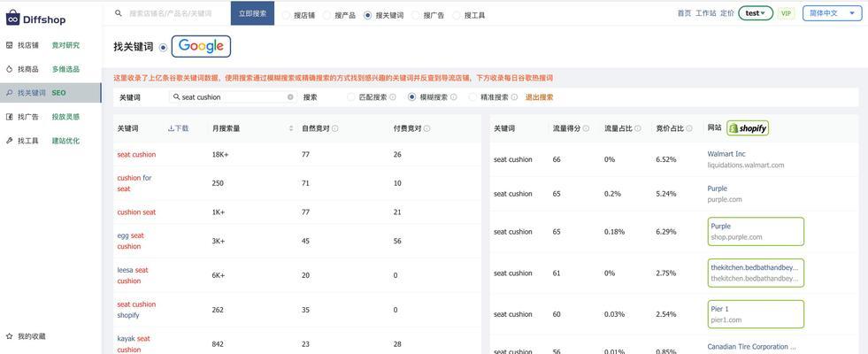The width and height of the screenshot is (868, 354).
Task: Click the Google logo button
Action: point(201,47)
